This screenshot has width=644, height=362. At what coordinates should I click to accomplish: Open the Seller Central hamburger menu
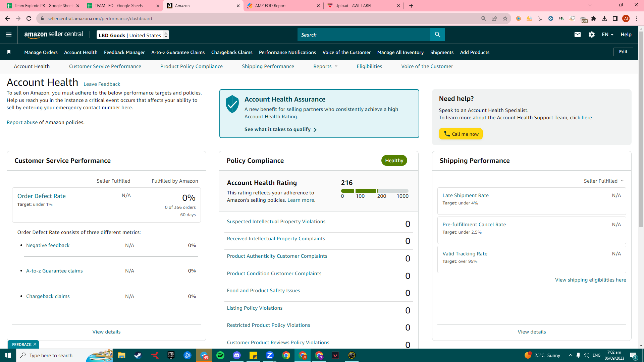9,35
